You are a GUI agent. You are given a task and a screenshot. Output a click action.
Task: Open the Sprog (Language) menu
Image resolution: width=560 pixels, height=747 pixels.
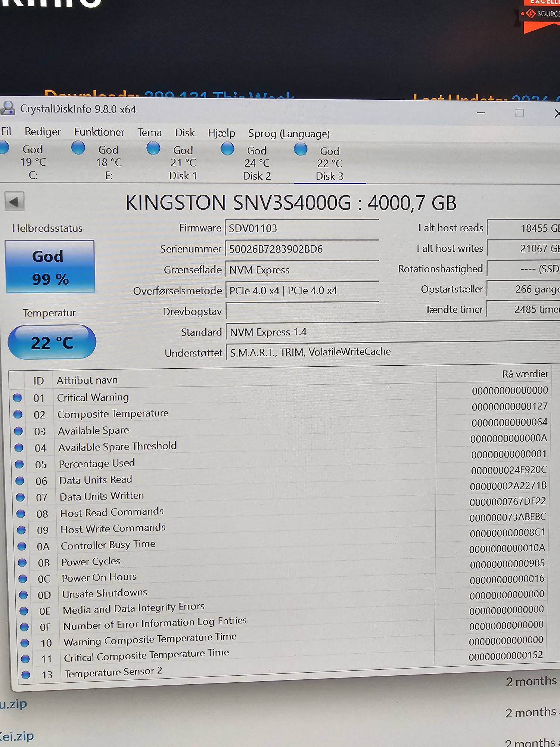289,134
